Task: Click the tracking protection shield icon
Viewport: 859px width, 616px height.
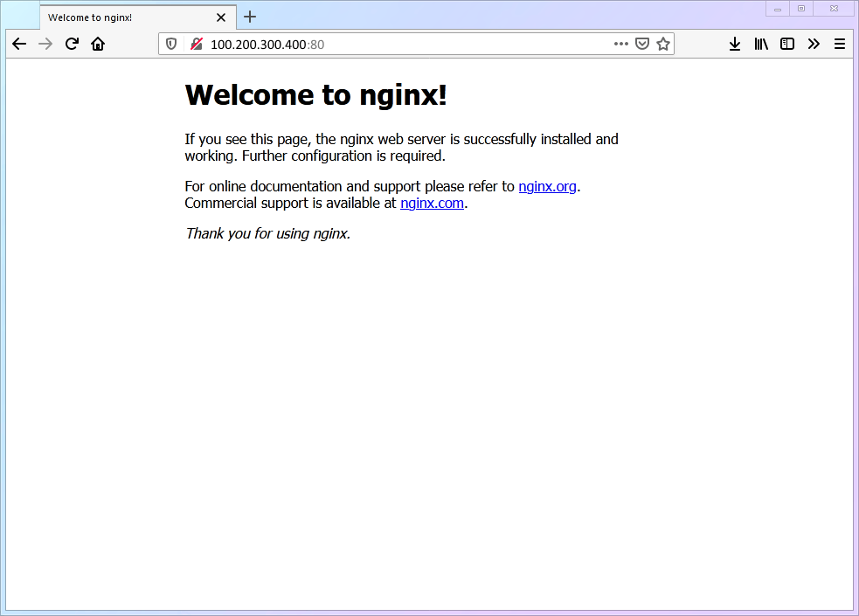Action: pyautogui.click(x=171, y=44)
